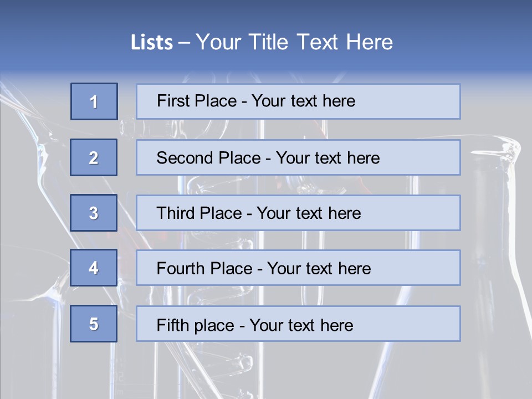Image resolution: width=532 pixels, height=399 pixels.
Task: Select the number 2 box
Action: coord(94,157)
